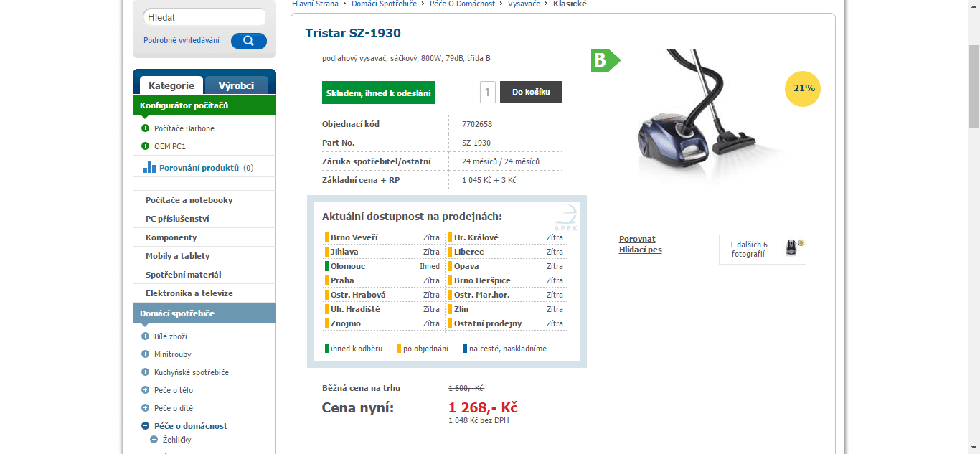Click blue na cestě legend swatch
Viewport: 980px width, 454px height.
[465, 349]
